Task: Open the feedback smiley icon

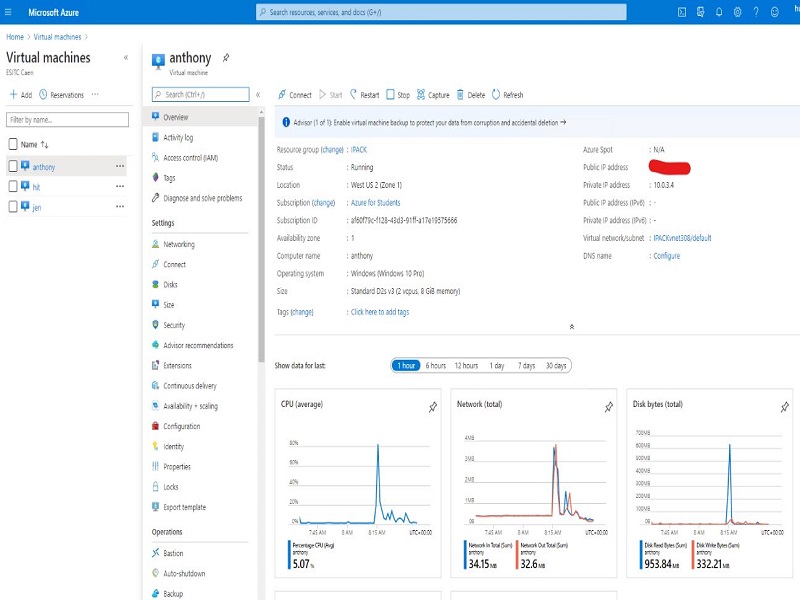Action: pos(774,12)
